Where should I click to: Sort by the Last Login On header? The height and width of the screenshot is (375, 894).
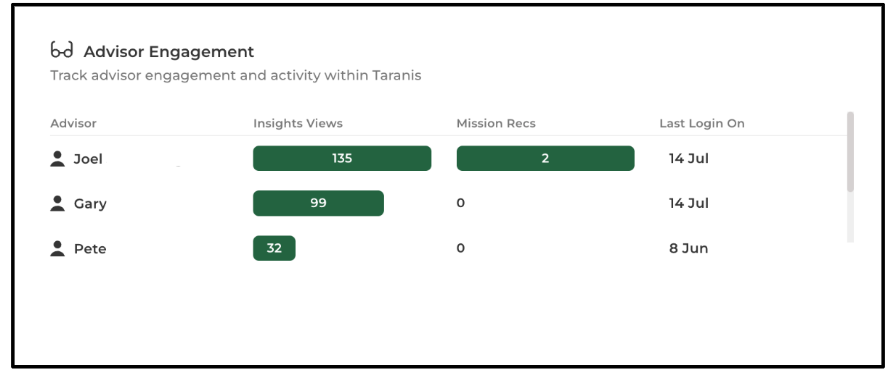tap(702, 123)
